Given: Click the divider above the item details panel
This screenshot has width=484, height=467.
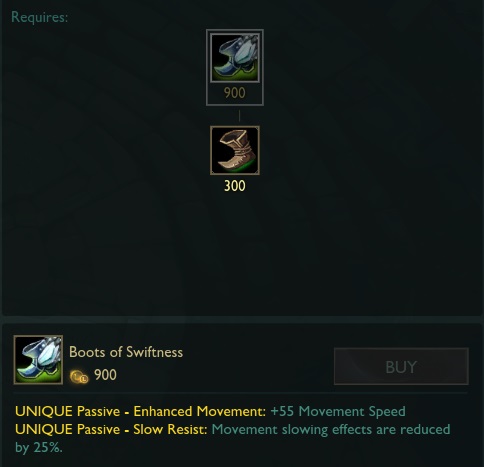Looking at the screenshot, I should (x=242, y=319).
